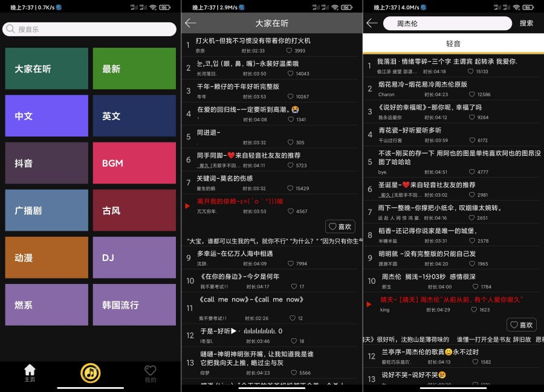Open the 韩国流行 category
The image size is (544, 392).
click(133, 305)
